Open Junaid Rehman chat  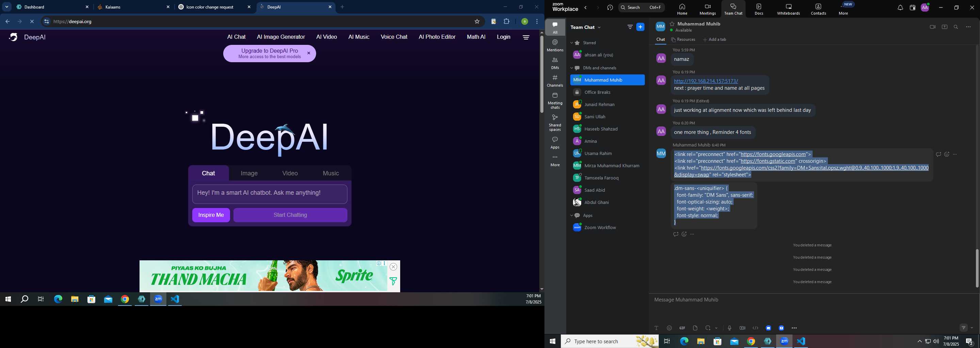[x=607, y=104]
